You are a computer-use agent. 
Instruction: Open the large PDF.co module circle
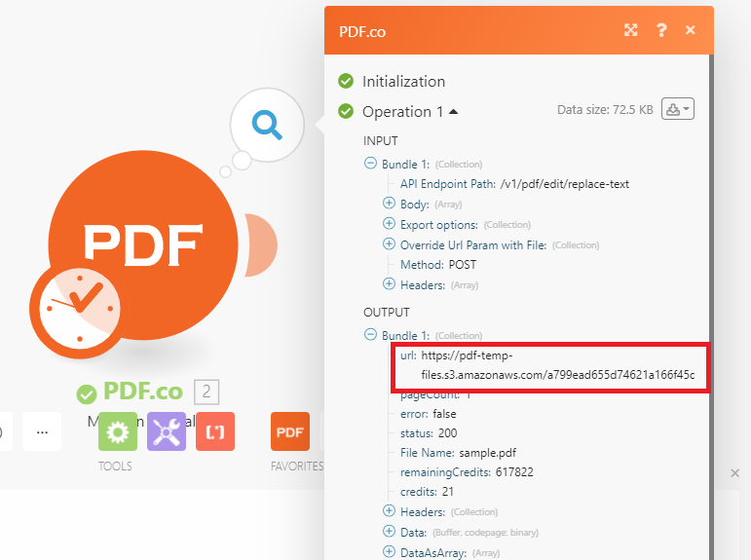pos(143,244)
